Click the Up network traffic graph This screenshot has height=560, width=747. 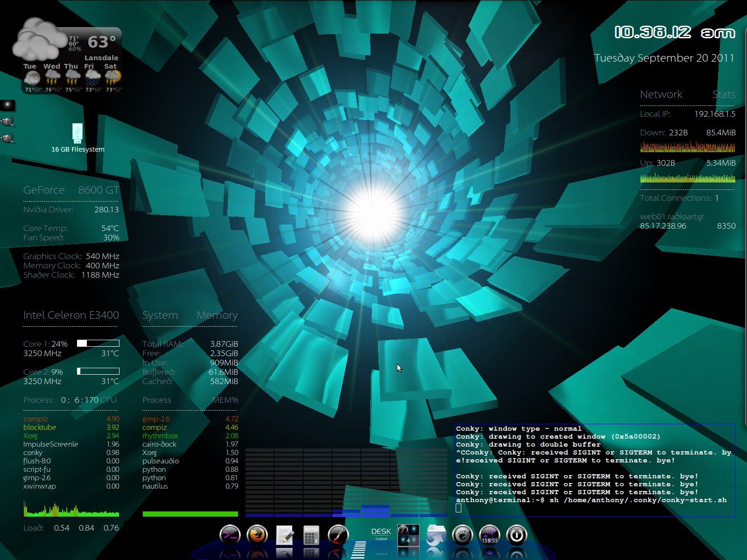tap(688, 177)
